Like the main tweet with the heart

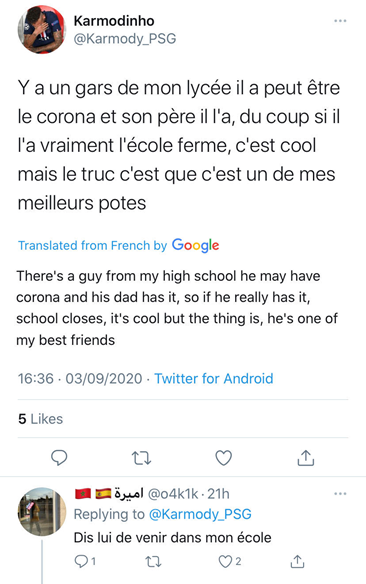click(223, 458)
